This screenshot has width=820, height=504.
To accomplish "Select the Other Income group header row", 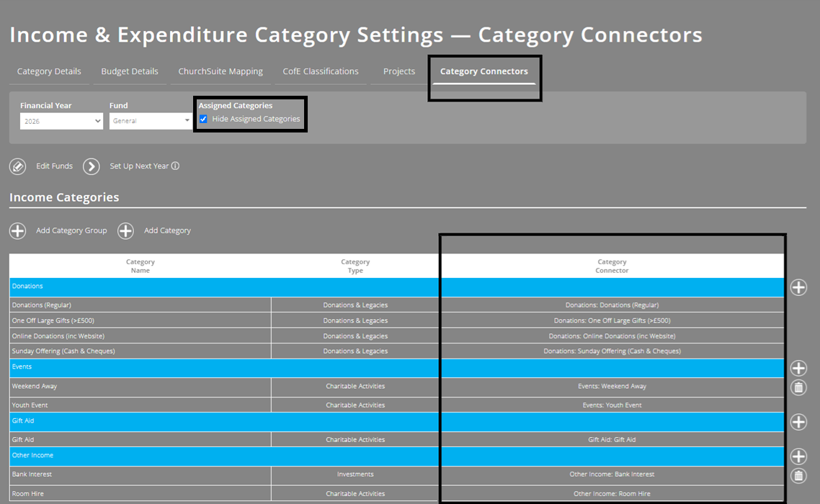I will tap(396, 456).
